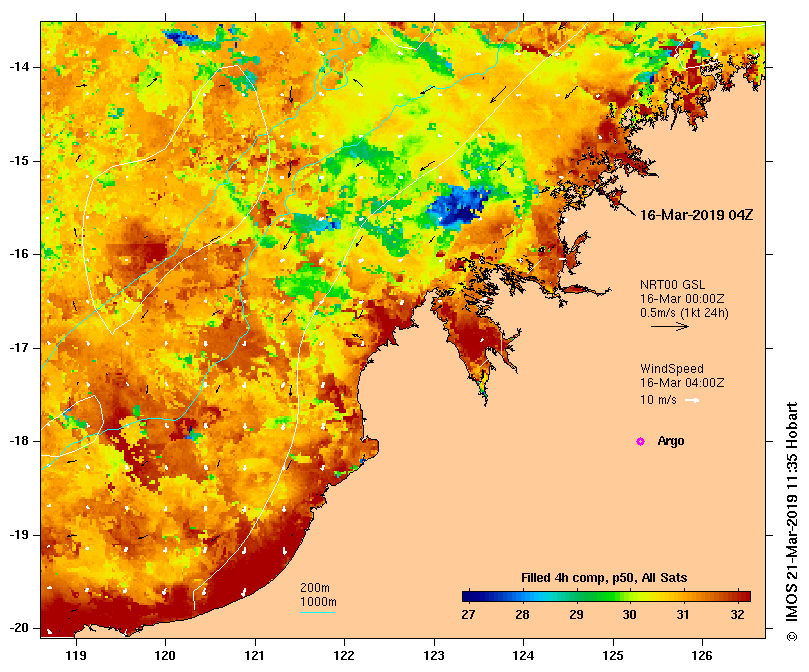
Task: Click the '126' longitude axis label
Action: (702, 656)
